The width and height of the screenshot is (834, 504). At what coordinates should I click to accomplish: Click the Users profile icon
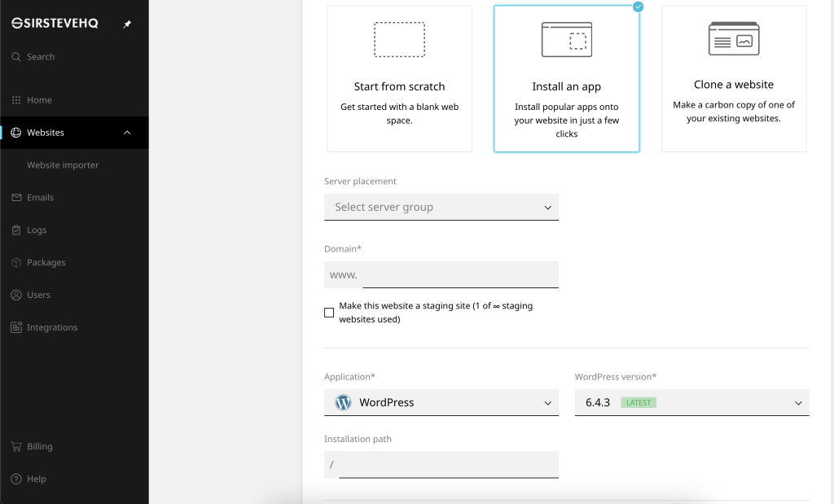[x=16, y=295]
